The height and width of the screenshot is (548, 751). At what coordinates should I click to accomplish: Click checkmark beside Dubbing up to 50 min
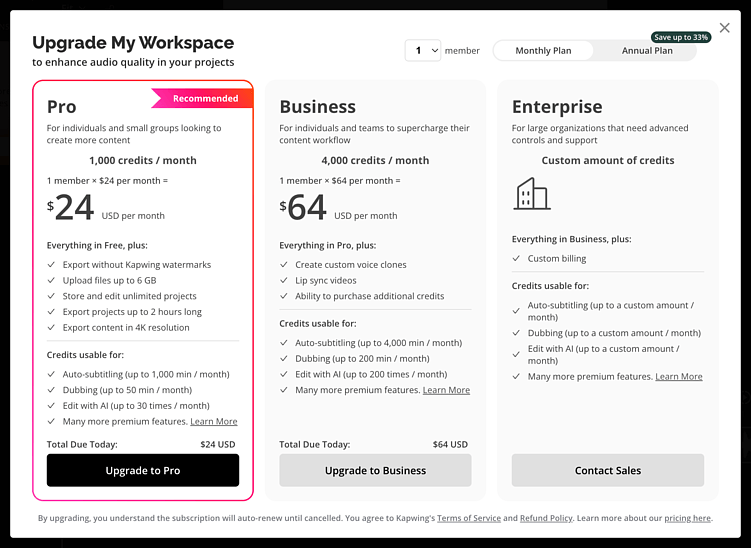[51, 390]
